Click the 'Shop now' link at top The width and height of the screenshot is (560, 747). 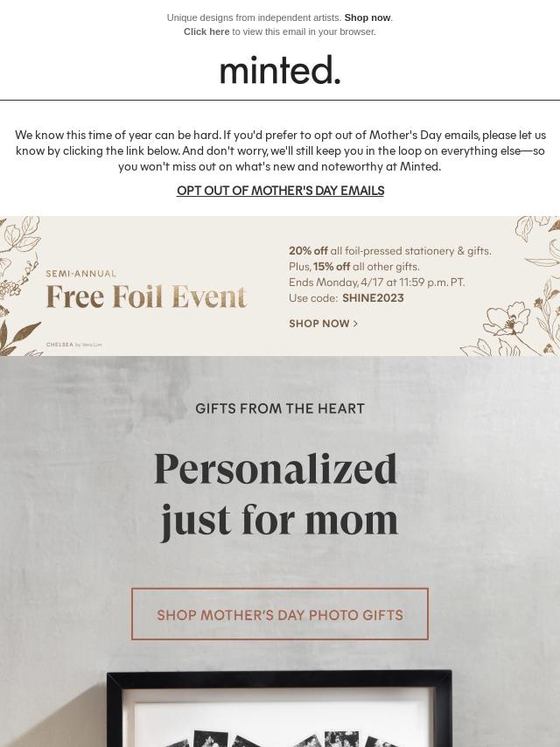(367, 17)
